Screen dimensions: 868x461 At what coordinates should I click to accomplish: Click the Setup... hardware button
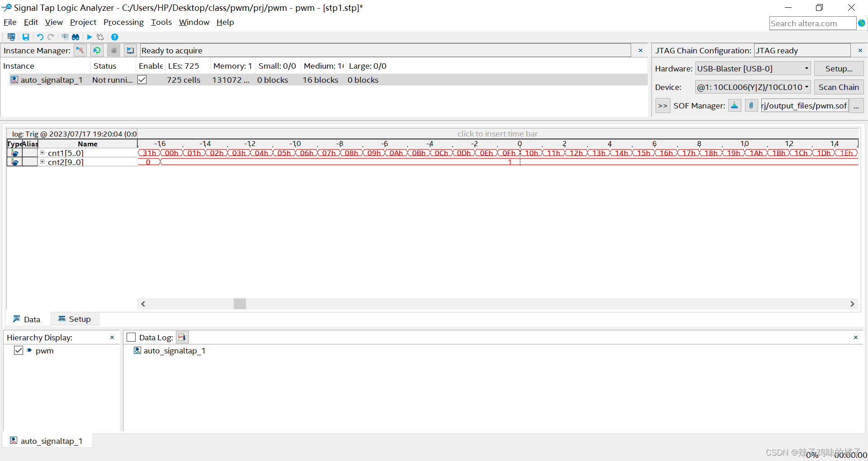(839, 68)
